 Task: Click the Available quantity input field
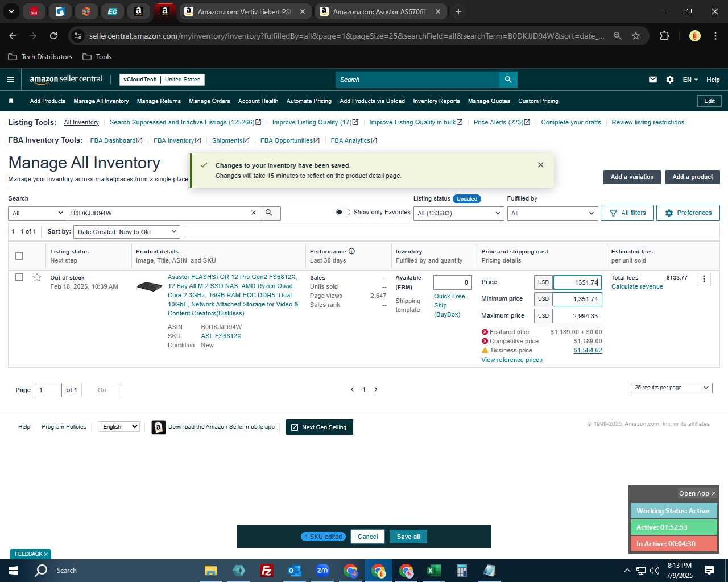pyautogui.click(x=453, y=282)
